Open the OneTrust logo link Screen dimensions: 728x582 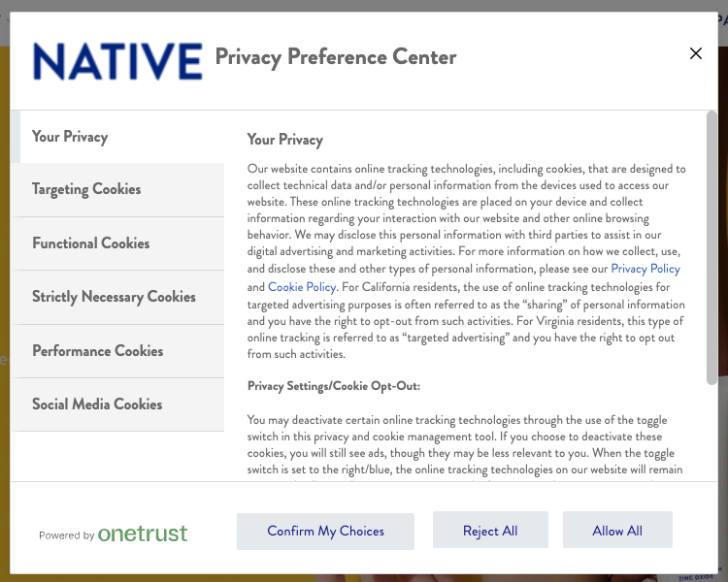(x=143, y=533)
